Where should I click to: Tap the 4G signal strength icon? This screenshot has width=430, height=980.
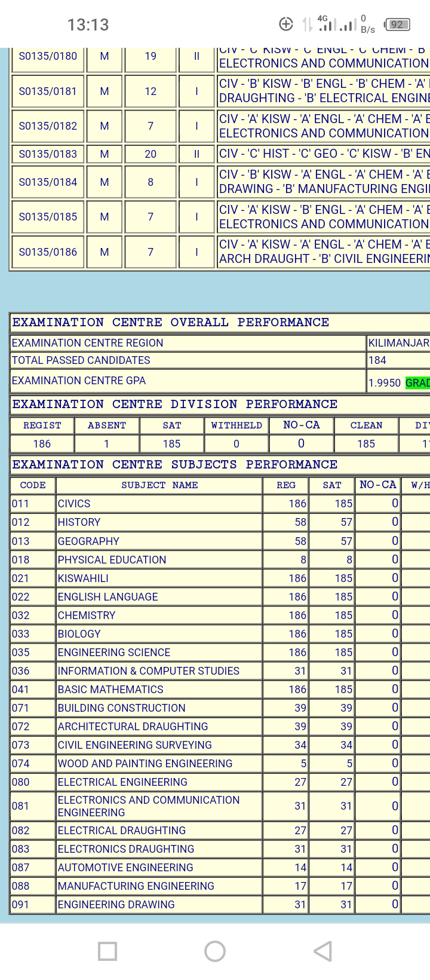click(327, 24)
